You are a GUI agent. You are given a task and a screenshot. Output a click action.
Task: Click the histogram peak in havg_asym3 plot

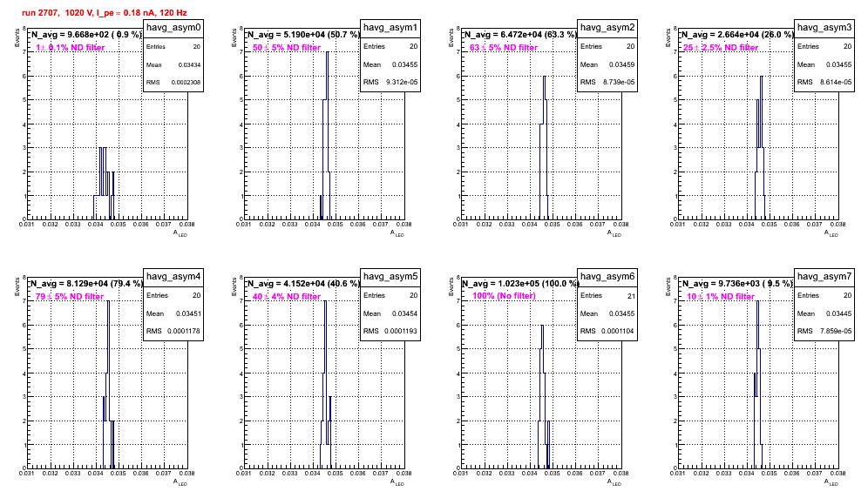761,77
